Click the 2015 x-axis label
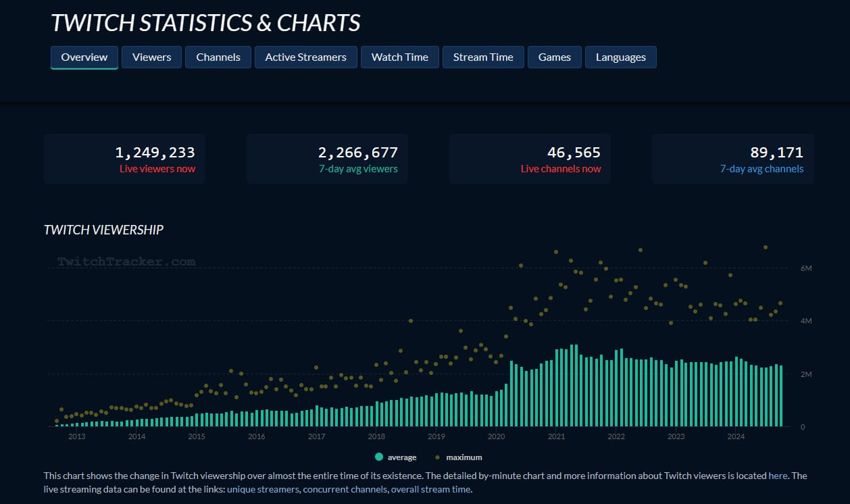 click(x=197, y=436)
